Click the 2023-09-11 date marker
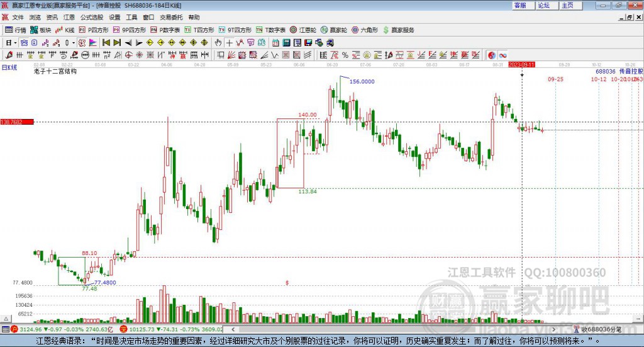644x347 pixels. coord(521,64)
